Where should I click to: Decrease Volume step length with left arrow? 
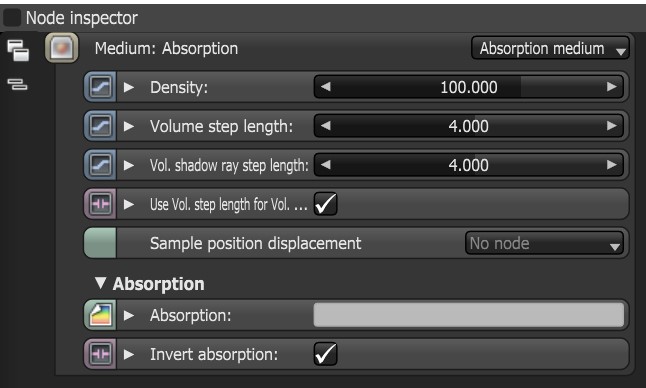tap(325, 126)
